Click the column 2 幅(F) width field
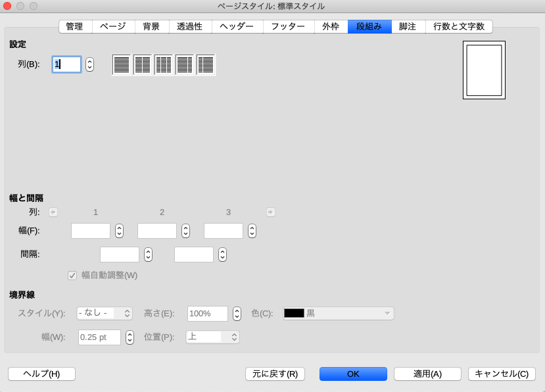 coord(157,231)
